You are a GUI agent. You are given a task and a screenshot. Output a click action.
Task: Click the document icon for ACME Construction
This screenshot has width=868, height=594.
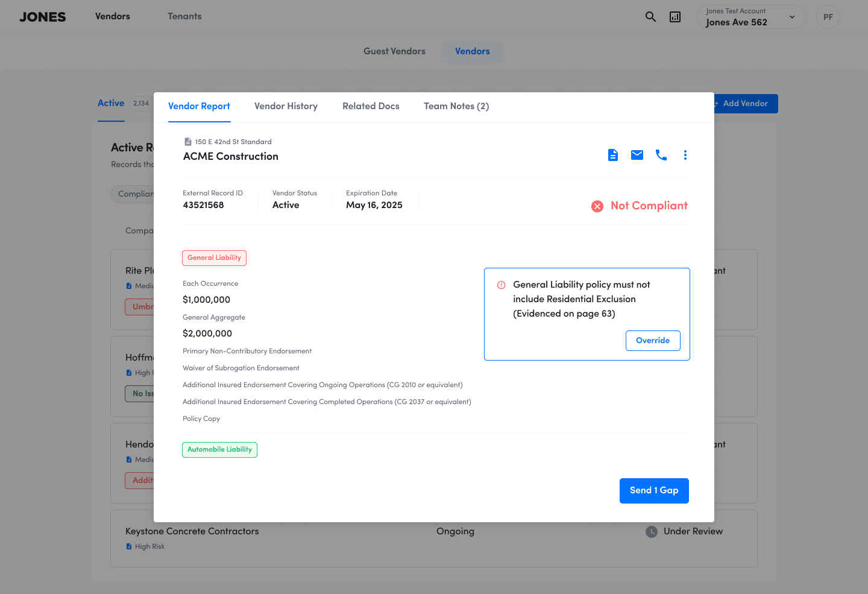tap(612, 155)
